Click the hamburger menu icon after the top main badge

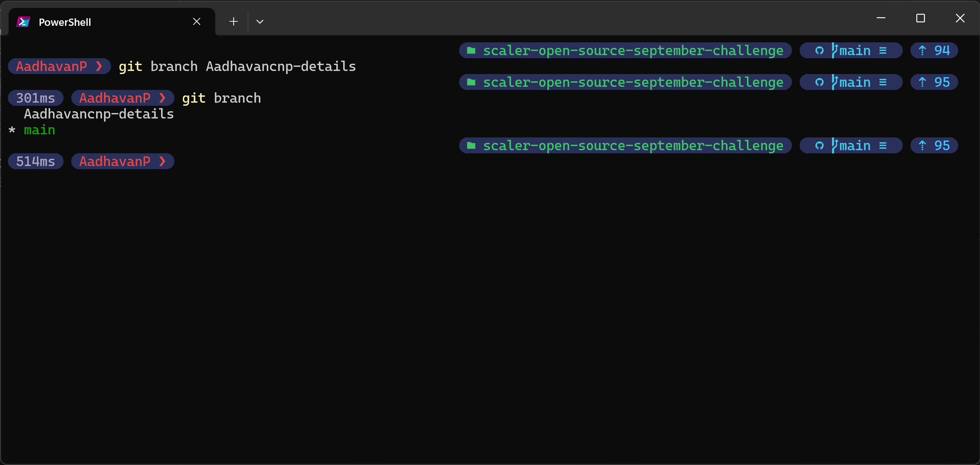[x=884, y=50]
